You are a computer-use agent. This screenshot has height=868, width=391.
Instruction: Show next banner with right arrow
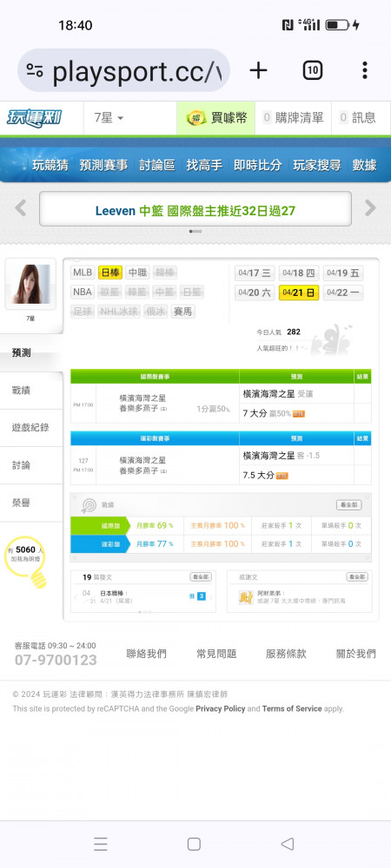tap(370, 208)
